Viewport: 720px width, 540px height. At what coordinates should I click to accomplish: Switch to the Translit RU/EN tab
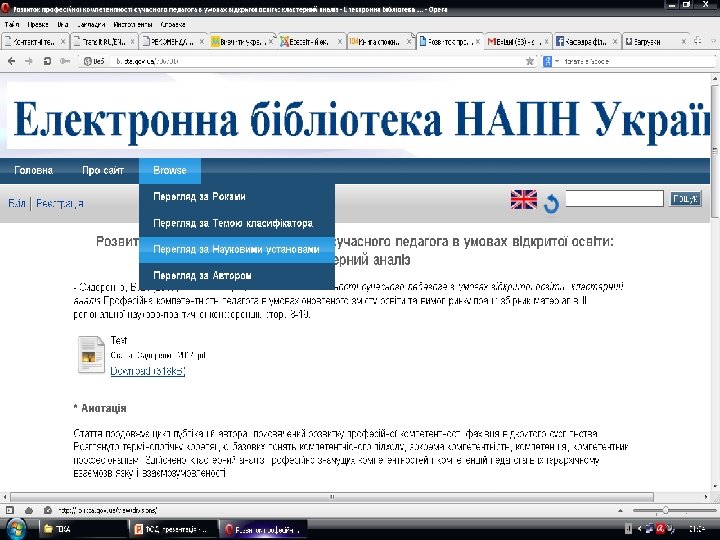104,41
